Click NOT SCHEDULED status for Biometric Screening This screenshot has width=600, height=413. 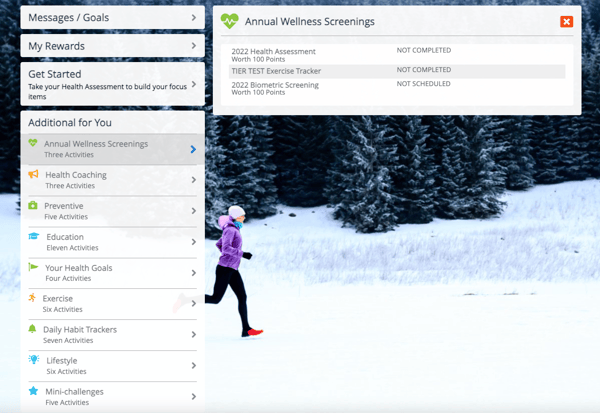point(423,83)
